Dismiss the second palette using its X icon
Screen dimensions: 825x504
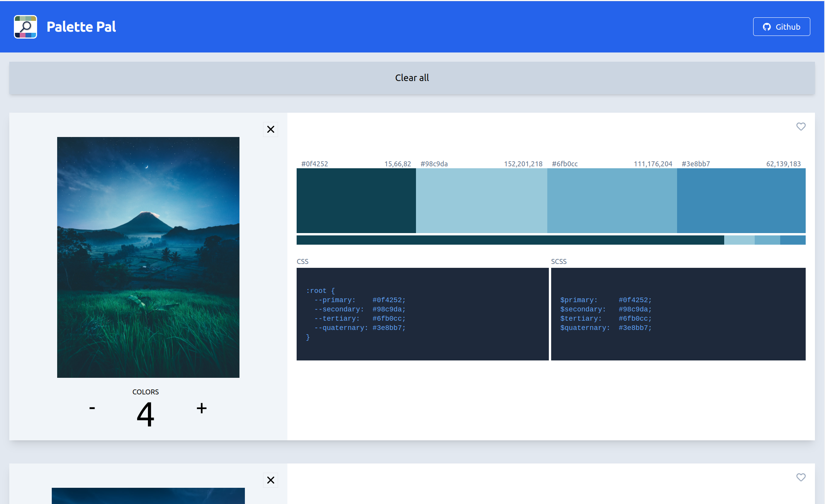(270, 480)
